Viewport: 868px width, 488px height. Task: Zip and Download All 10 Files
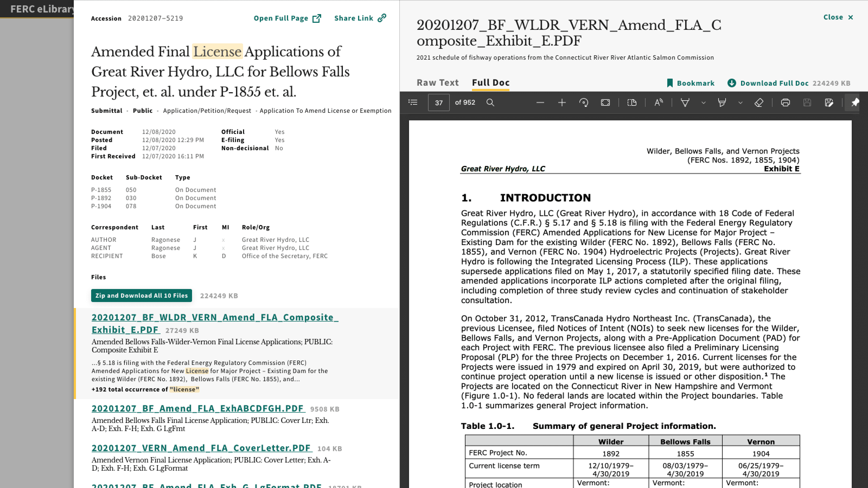(x=142, y=295)
